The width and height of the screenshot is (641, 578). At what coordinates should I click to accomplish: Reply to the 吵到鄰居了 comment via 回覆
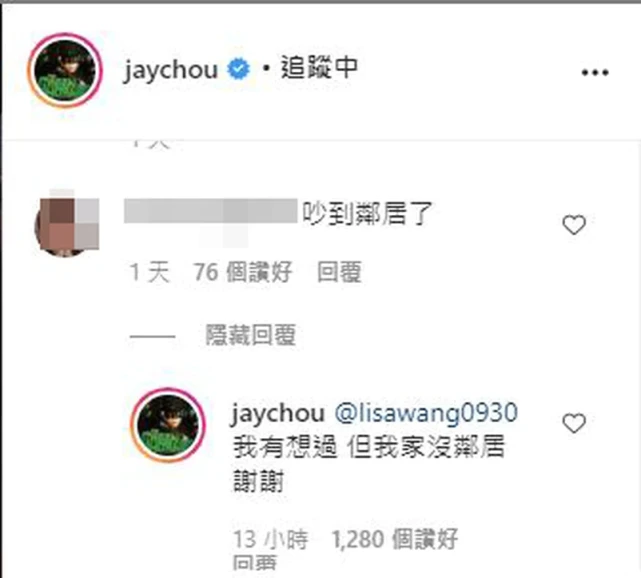coord(340,272)
